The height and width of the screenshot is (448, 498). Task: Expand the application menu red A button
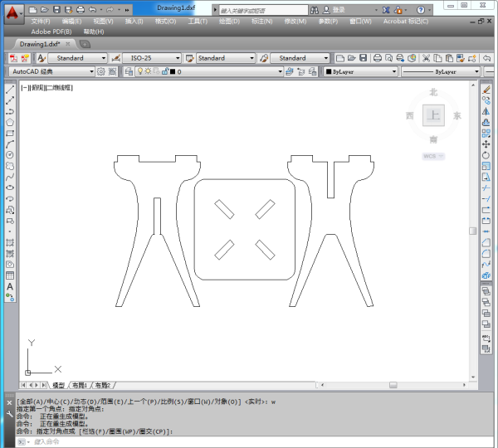(13, 13)
